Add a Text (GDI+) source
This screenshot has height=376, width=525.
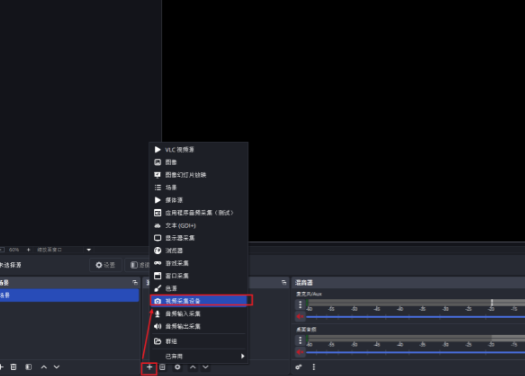[x=199, y=226]
